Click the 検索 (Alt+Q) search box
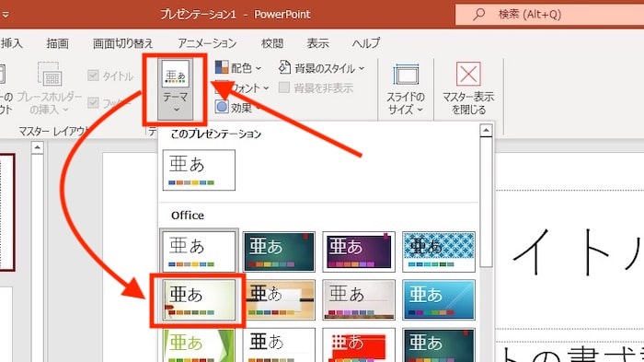644x362 pixels. (549, 15)
